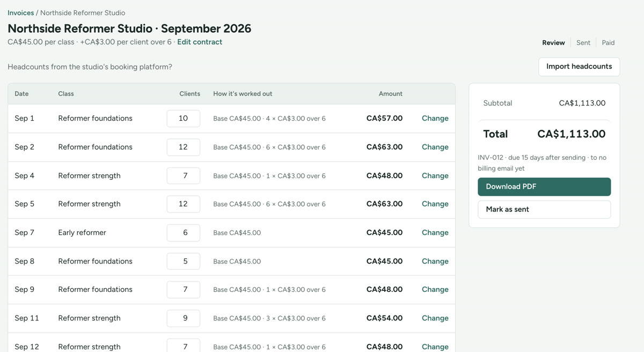Click CA$57.00 amount for Sep 1

pyautogui.click(x=384, y=119)
